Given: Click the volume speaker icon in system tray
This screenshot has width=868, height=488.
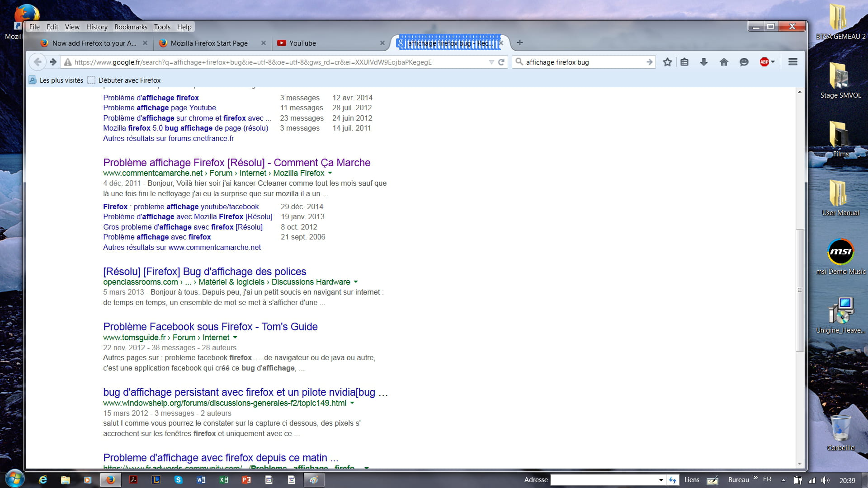Looking at the screenshot, I should coord(825,480).
